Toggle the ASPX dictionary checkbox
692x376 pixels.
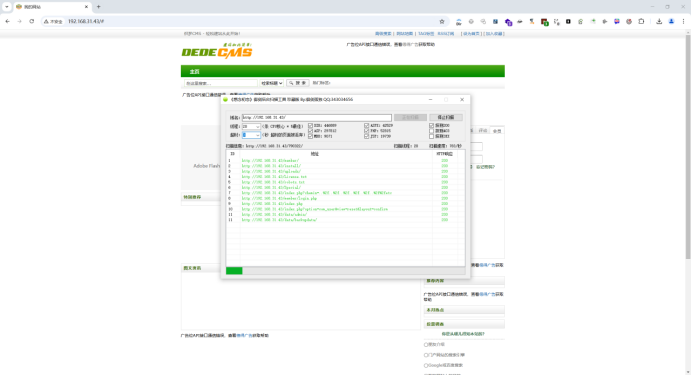click(x=366, y=126)
